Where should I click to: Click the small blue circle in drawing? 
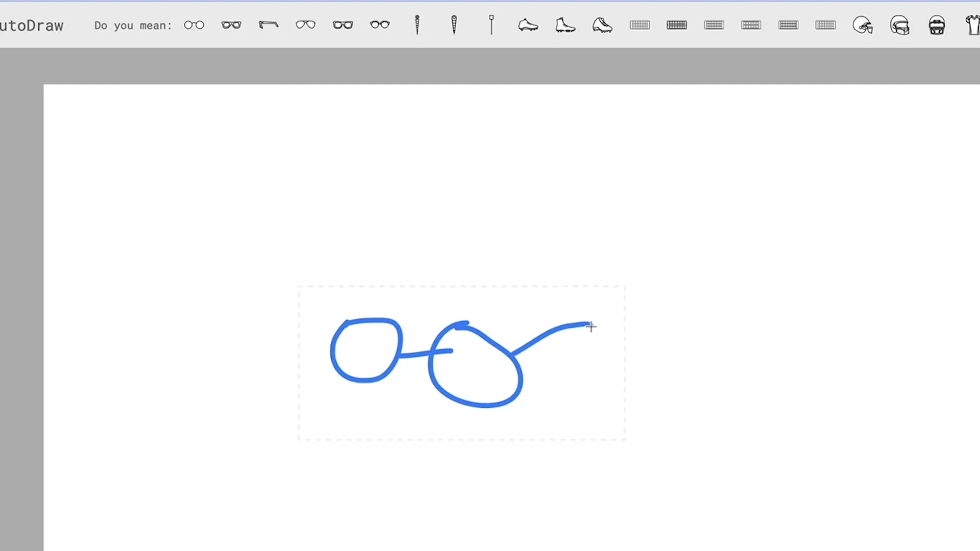(365, 350)
